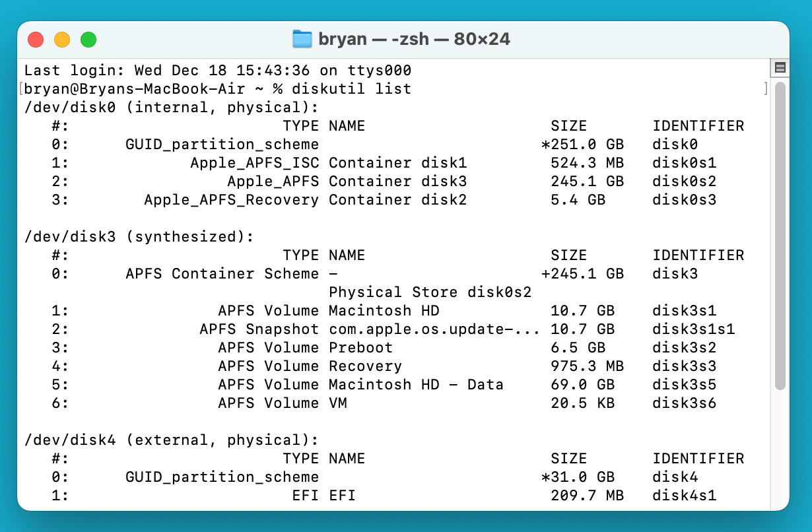Click the "Macintosh HD - Data" volume name
Image resolution: width=812 pixels, height=532 pixels.
pos(416,384)
